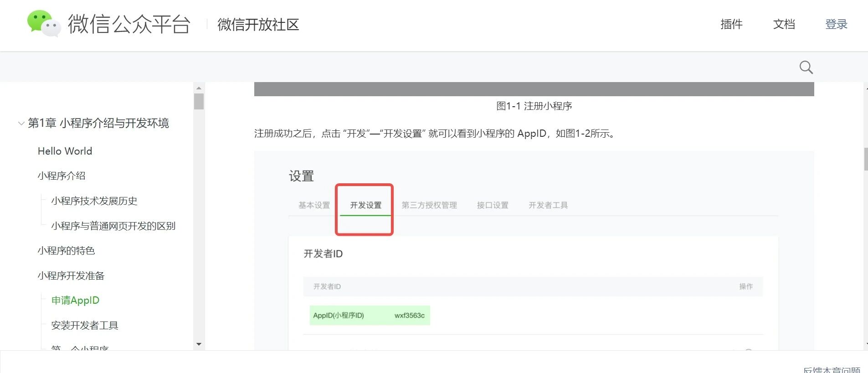This screenshot has height=373, width=868.
Task: Open 微信公众平台 home title
Action: click(x=129, y=24)
